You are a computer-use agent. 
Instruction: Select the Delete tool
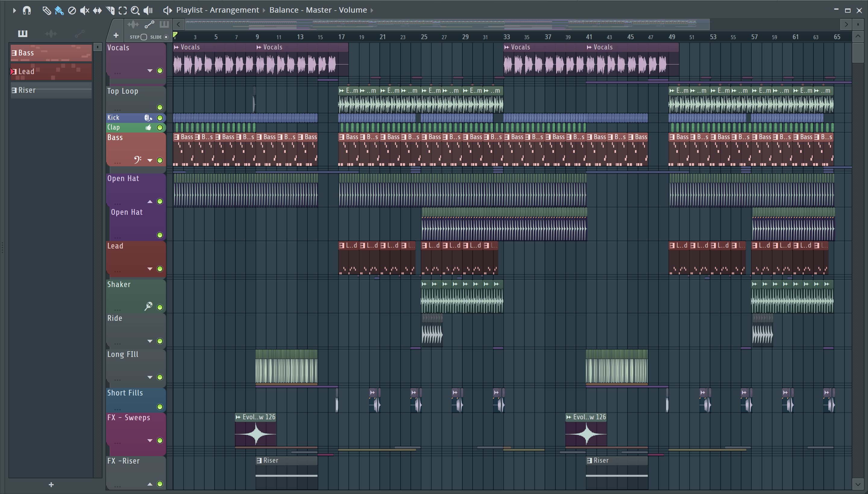point(72,11)
